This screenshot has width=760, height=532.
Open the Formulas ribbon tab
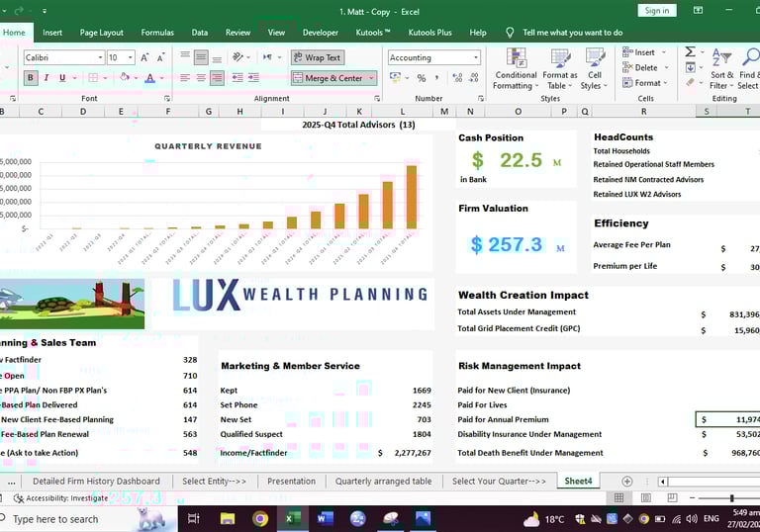157,33
